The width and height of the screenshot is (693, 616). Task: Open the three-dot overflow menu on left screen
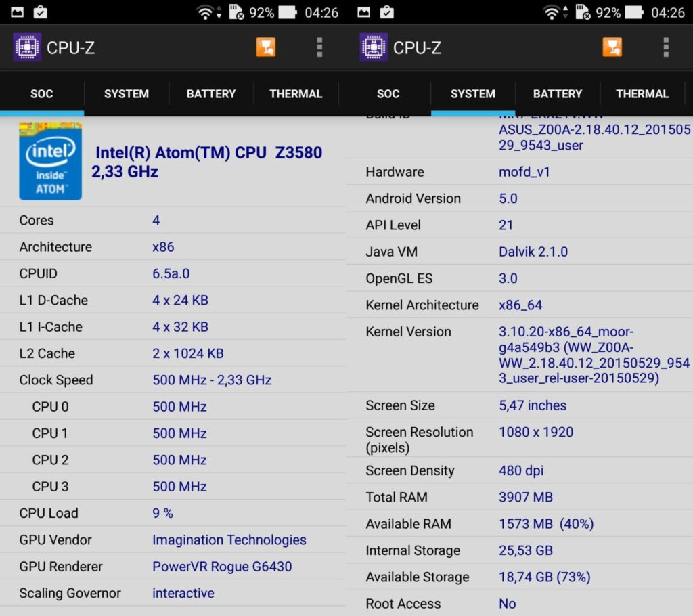(x=319, y=47)
